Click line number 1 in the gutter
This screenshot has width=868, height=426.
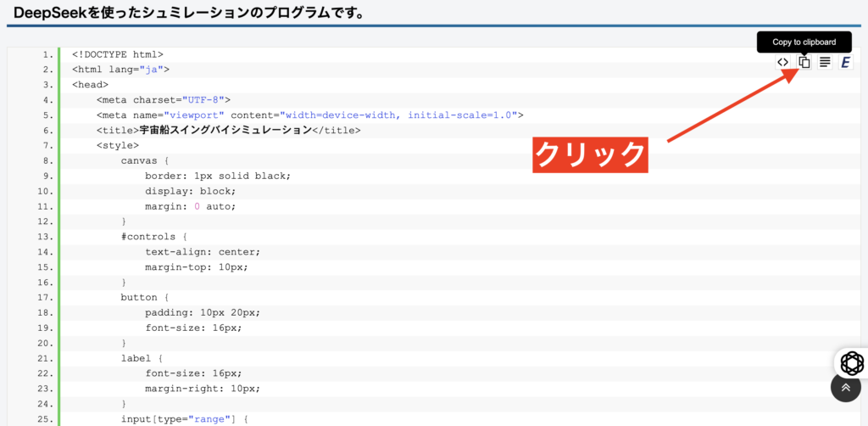coord(48,54)
